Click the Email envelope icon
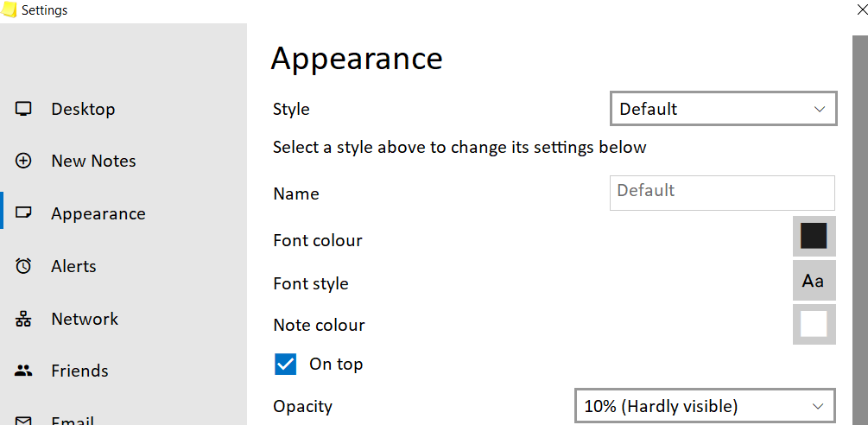The width and height of the screenshot is (868, 425). click(x=23, y=420)
